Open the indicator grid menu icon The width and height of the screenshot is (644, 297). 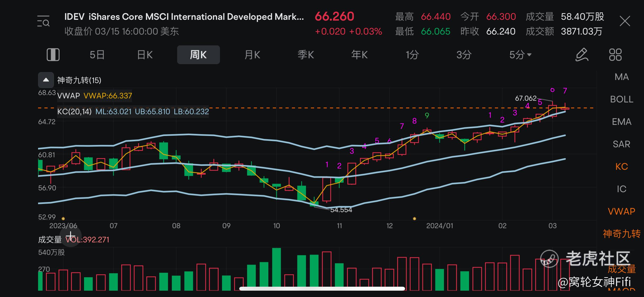click(616, 55)
